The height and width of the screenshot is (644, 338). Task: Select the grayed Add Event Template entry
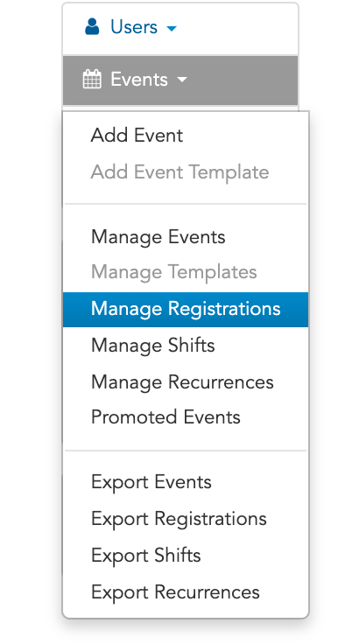[180, 172]
